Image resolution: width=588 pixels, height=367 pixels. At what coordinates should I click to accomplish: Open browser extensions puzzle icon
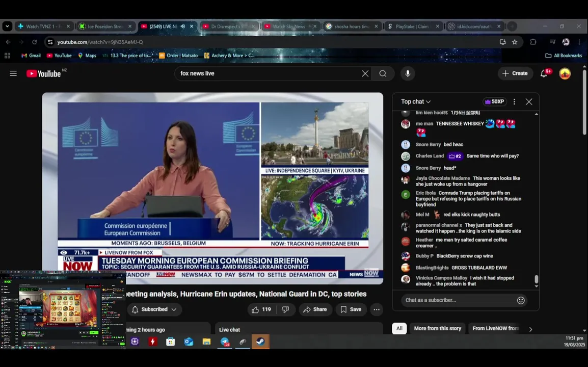pyautogui.click(x=533, y=42)
